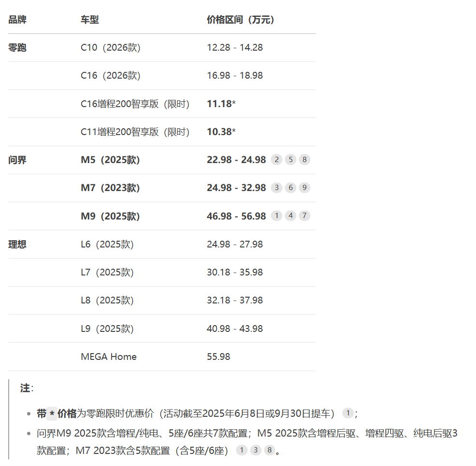This screenshot has height=466, width=476.
Task: Open citation badge 8 in M5 price row
Action: pyautogui.click(x=305, y=160)
